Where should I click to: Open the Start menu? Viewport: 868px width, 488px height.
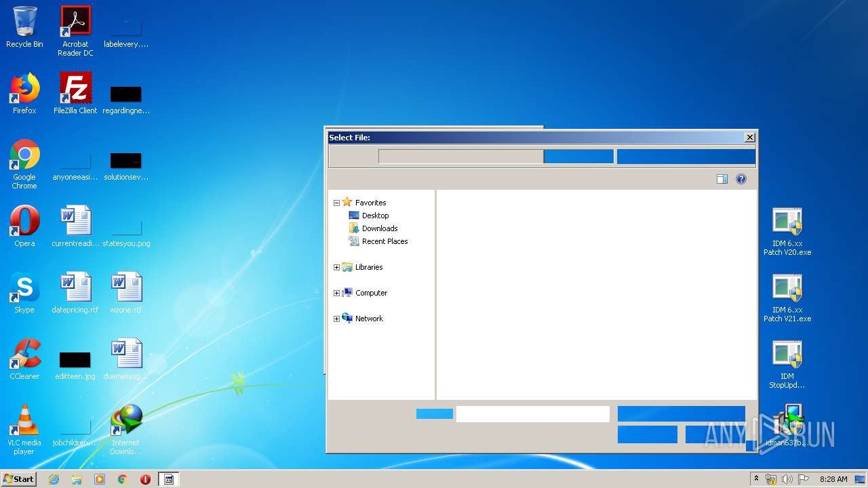[x=18, y=479]
